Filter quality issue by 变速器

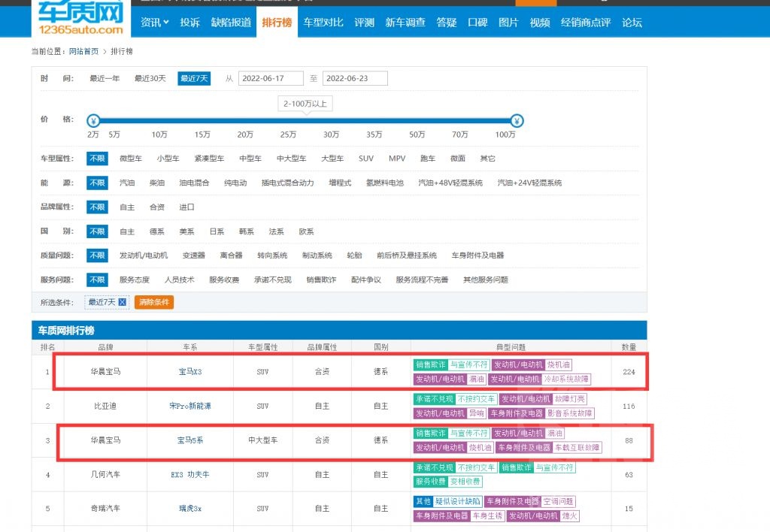pos(194,255)
